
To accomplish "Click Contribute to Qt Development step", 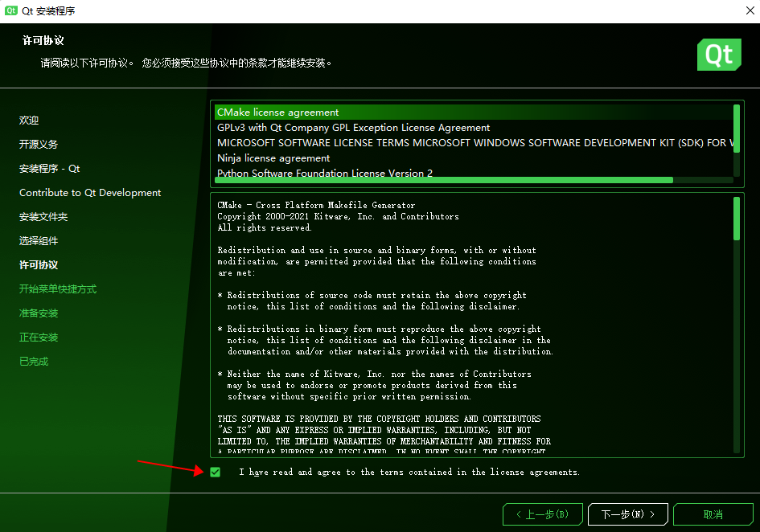I will point(90,193).
